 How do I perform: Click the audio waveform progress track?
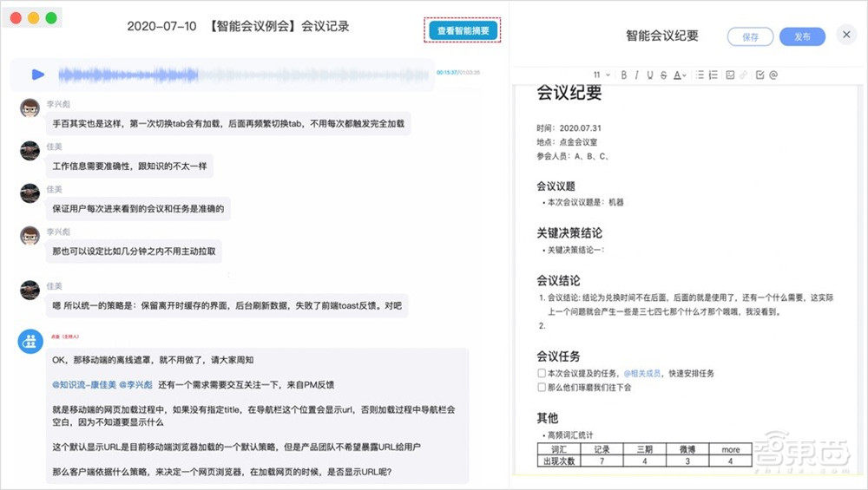click(244, 75)
